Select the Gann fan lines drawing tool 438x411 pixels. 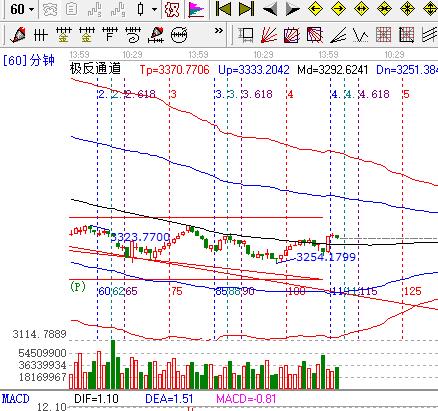tap(269, 35)
